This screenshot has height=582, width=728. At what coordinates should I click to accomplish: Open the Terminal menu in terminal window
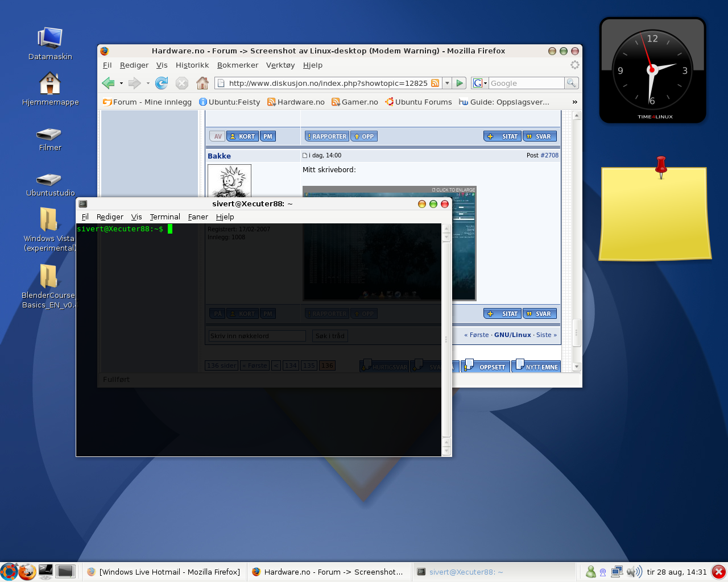tap(165, 217)
